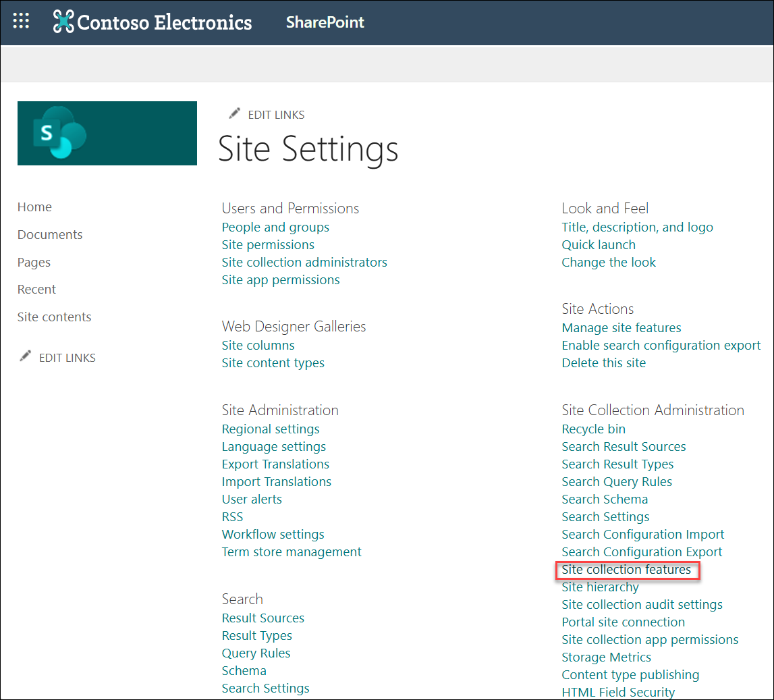Open the Recycle bin
Screen dimensions: 774x700
point(593,429)
